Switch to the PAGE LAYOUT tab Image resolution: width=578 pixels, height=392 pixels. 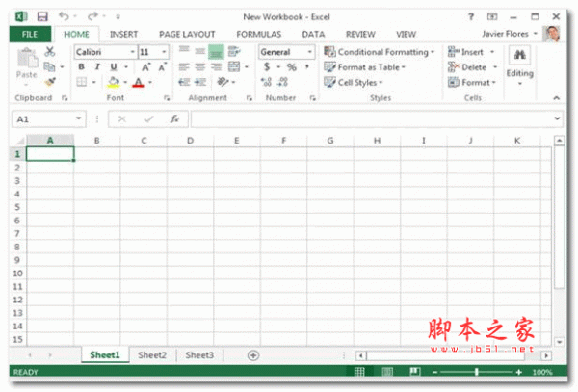pyautogui.click(x=187, y=35)
